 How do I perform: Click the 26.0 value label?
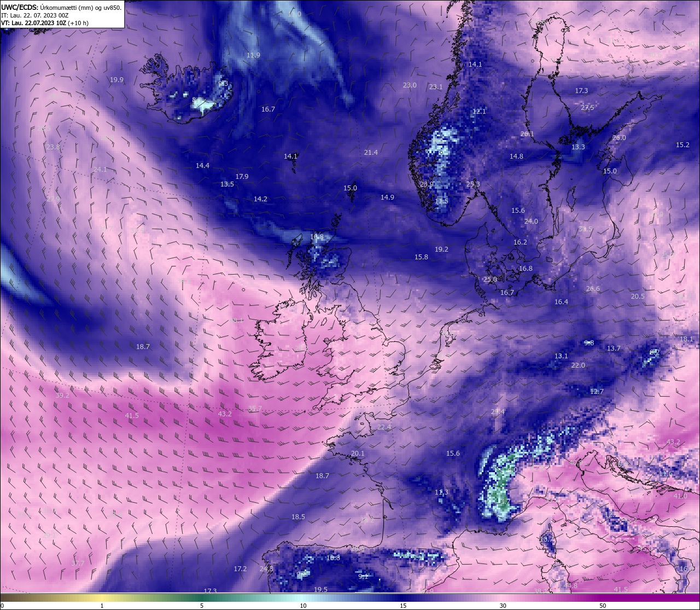coord(619,138)
